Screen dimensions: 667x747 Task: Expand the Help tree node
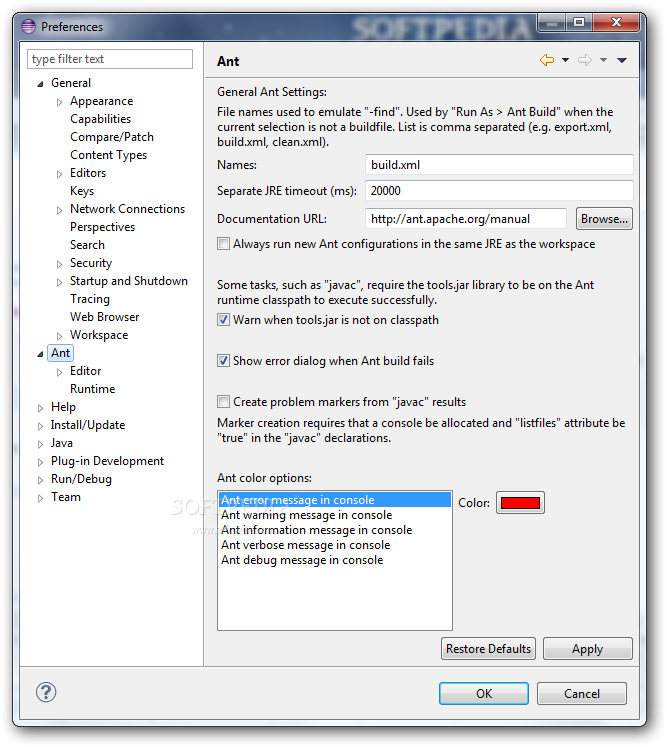(x=40, y=408)
